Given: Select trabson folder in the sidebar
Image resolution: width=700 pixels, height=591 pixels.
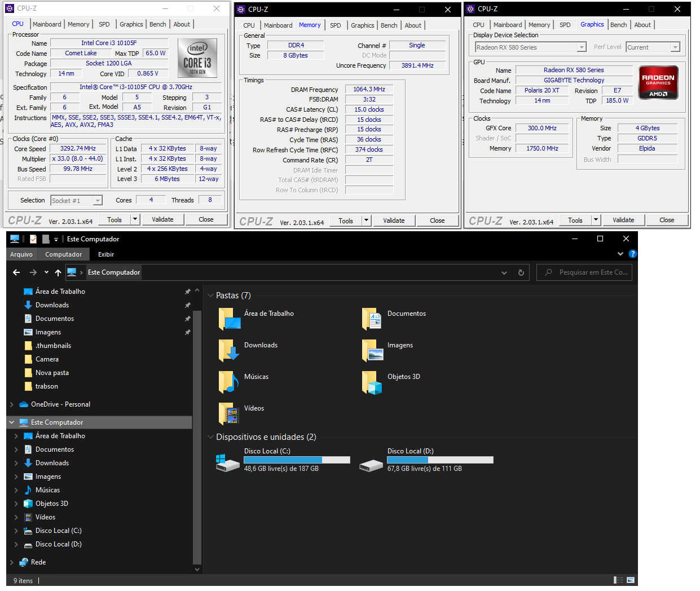Looking at the screenshot, I should pyautogui.click(x=46, y=386).
